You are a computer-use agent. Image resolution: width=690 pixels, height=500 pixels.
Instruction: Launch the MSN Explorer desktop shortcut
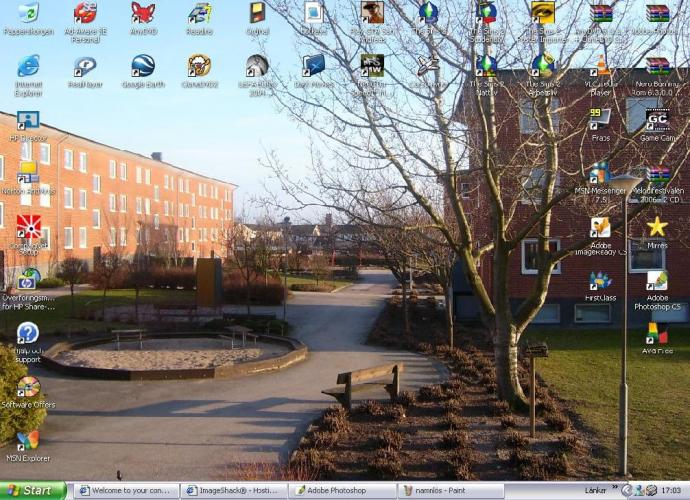tap(28, 440)
